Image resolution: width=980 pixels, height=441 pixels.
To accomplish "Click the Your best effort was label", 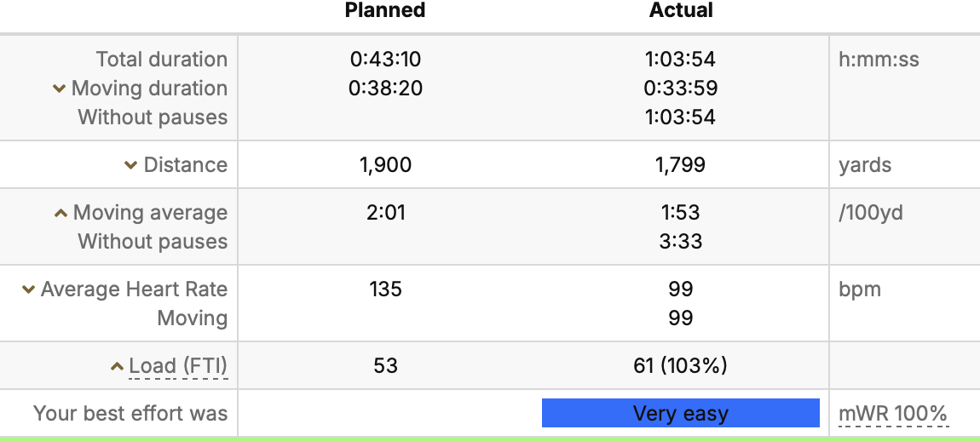I will 130,414.
